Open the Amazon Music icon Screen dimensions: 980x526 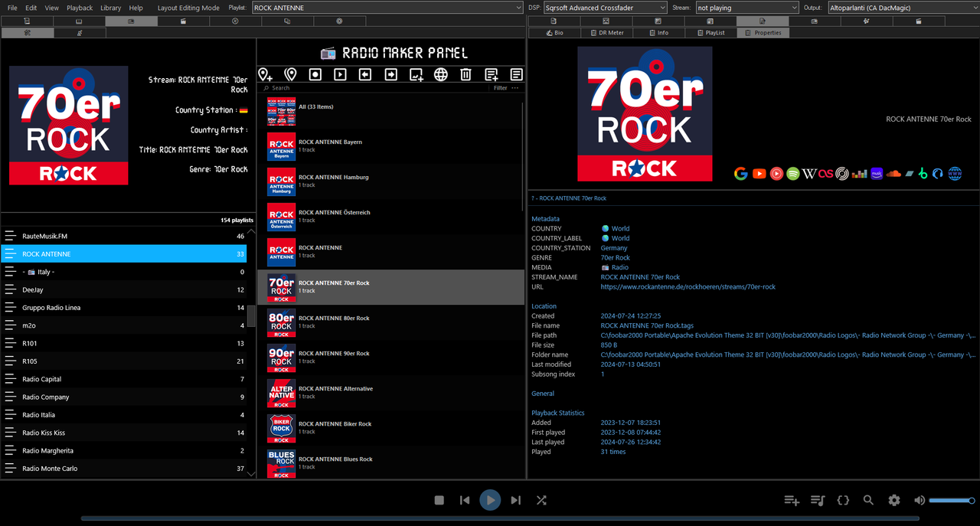(877, 174)
